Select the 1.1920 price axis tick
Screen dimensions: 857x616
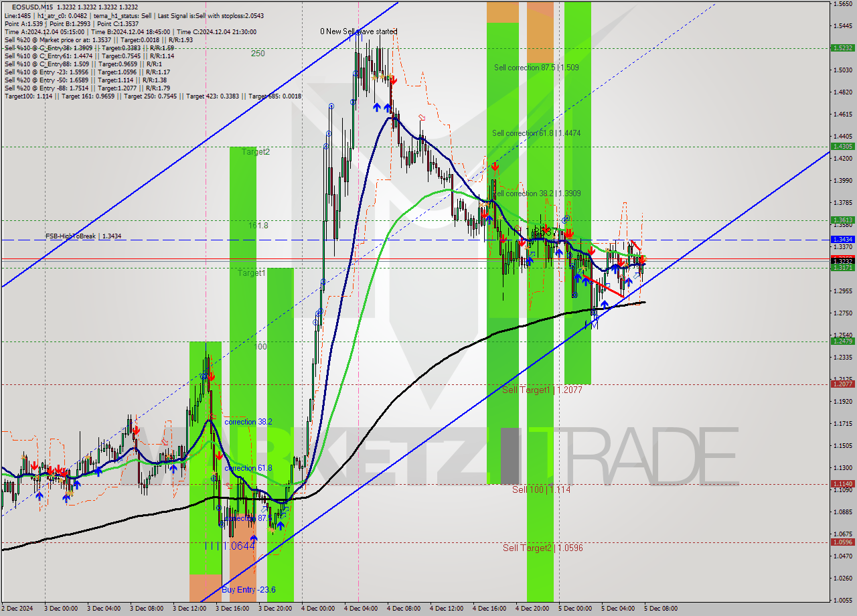843,402
